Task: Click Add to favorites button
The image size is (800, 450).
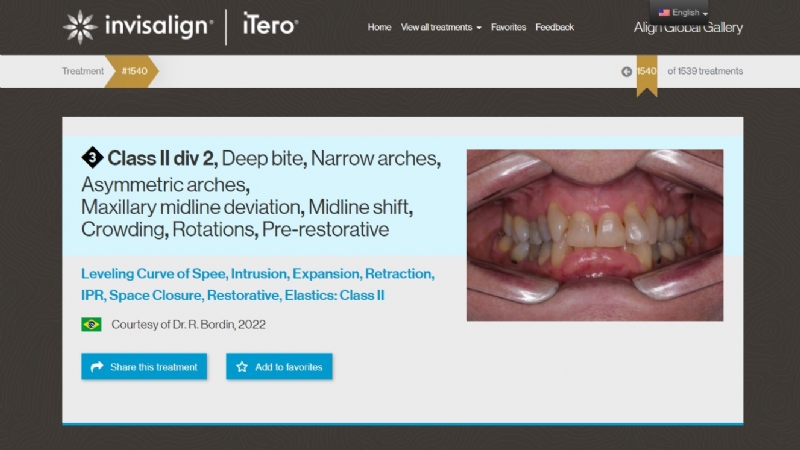Action: tap(279, 366)
